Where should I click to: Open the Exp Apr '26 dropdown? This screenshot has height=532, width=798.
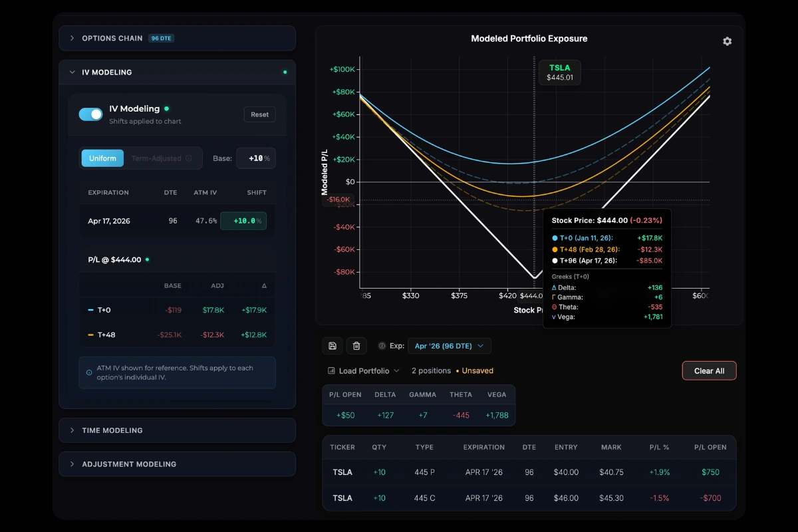point(449,346)
